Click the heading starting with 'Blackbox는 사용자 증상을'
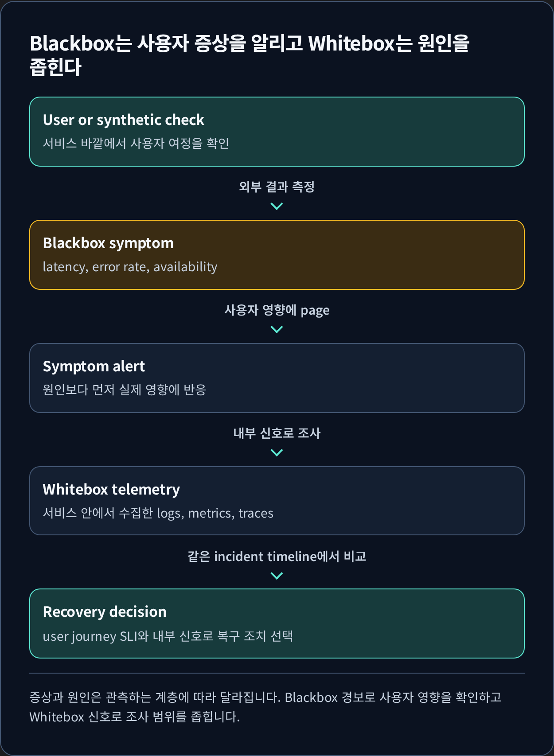This screenshot has height=756, width=554. click(250, 55)
